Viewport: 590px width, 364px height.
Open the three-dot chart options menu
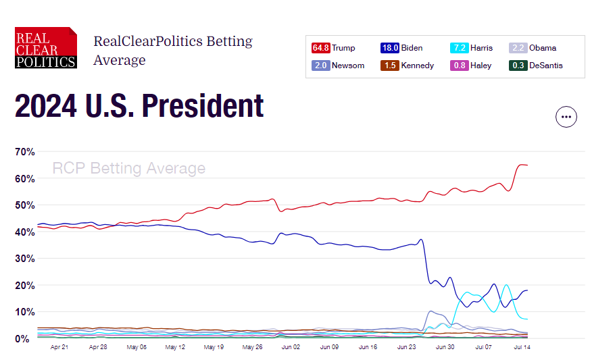pyautogui.click(x=566, y=117)
